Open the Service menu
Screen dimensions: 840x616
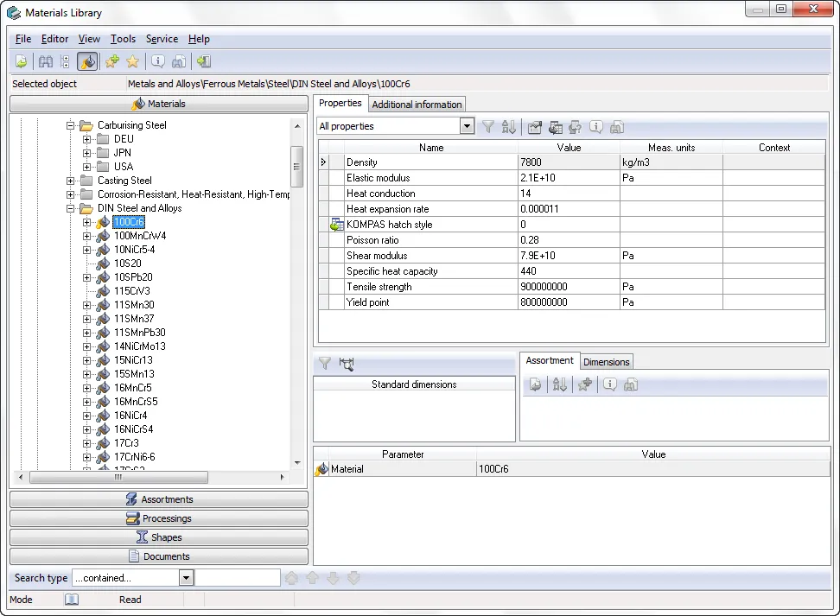(x=162, y=39)
